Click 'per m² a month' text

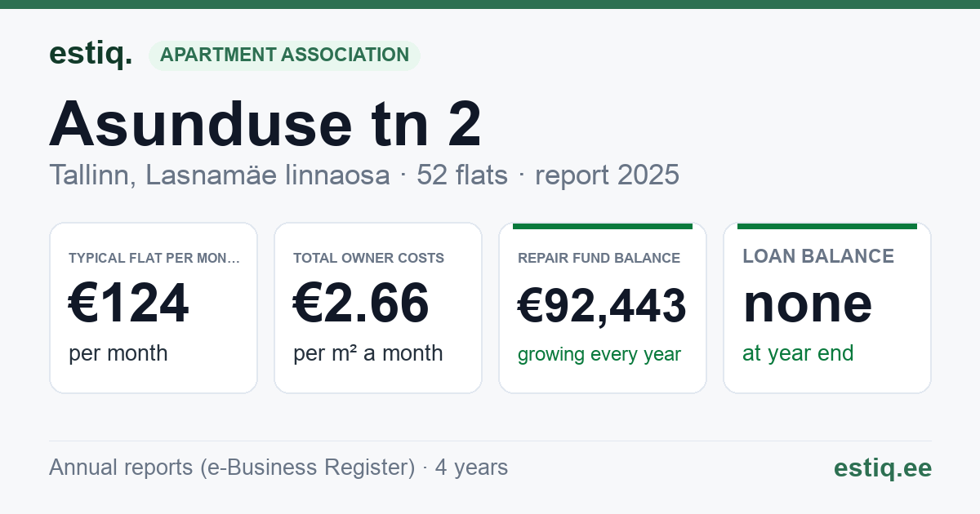tap(368, 353)
